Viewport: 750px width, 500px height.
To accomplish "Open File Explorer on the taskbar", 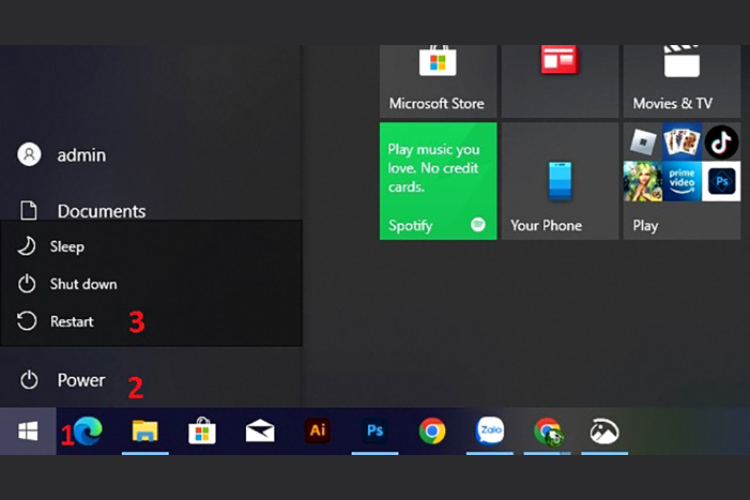I will 145,431.
